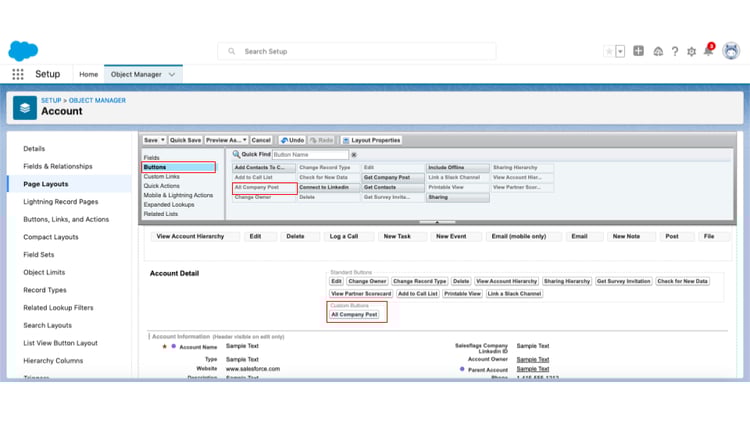The height and width of the screenshot is (421, 750).
Task: Click All Company Post in the palette
Action: tap(264, 188)
